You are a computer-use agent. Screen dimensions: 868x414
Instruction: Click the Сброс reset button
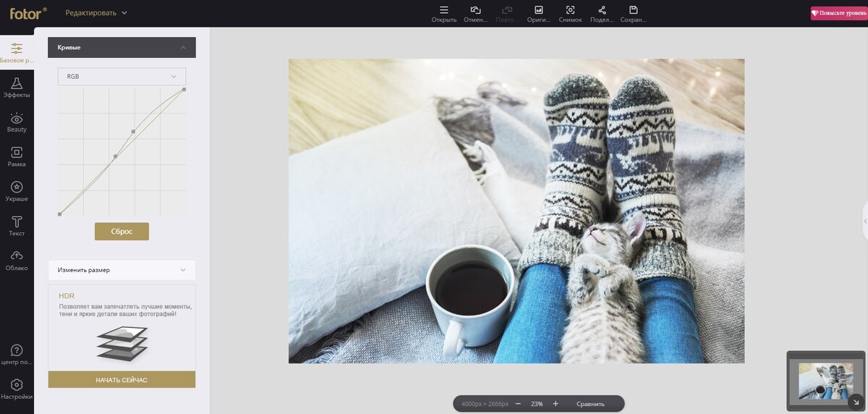pos(122,231)
